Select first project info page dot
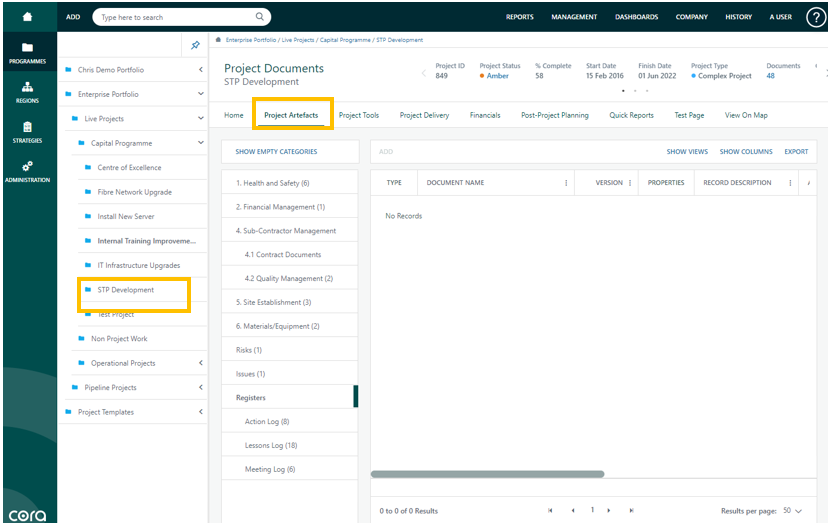This screenshot has width=828, height=527. 623,91
